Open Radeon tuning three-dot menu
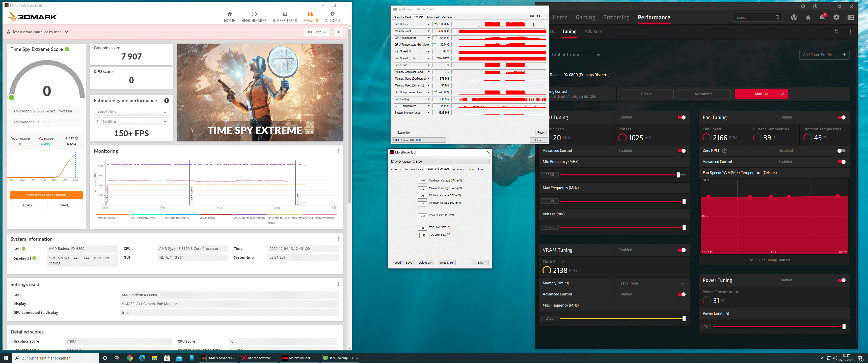Screen dimensions: 868x363 851,31
